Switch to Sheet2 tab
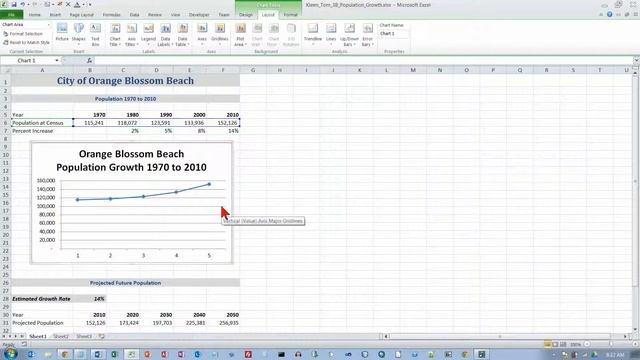 (x=61, y=336)
